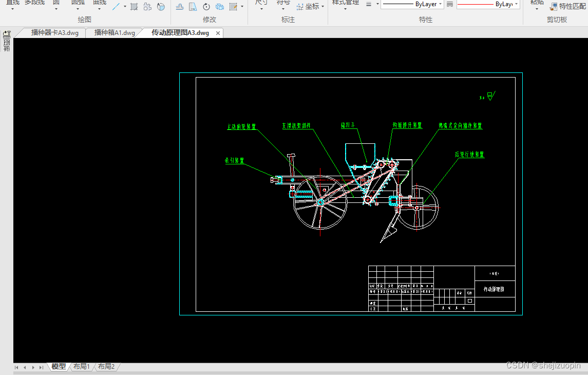Select the rotate tool icon
Image resolution: width=588 pixels, height=375 pixels.
coord(206,7)
